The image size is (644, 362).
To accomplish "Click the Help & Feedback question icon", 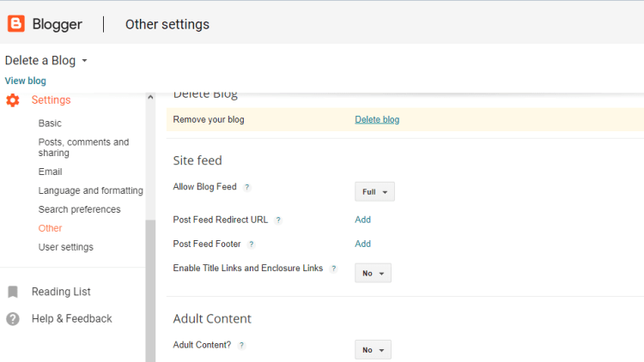I will click(x=13, y=319).
